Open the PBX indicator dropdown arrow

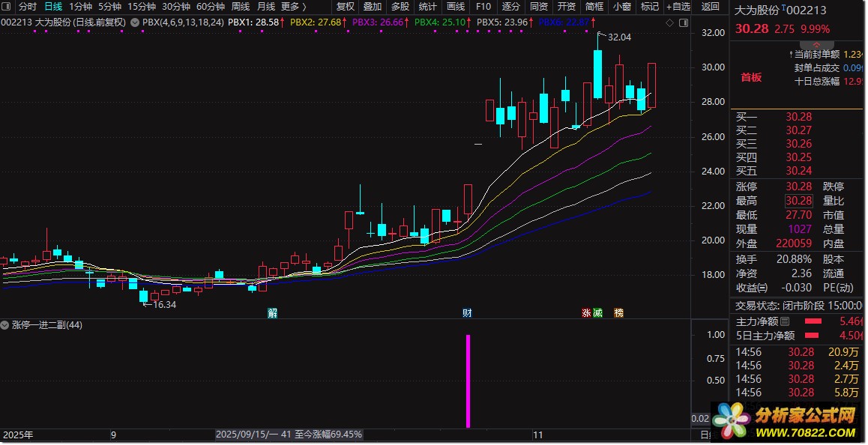tap(134, 22)
